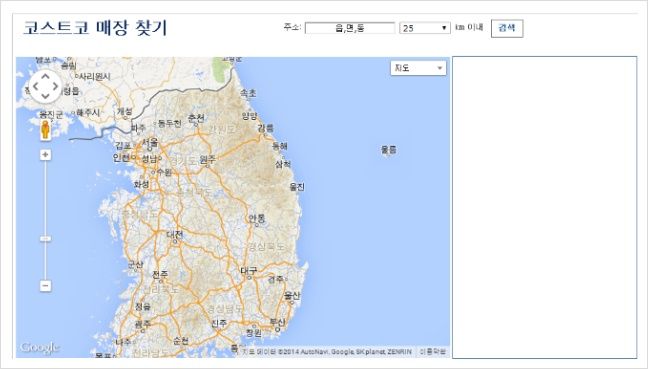The image size is (648, 369).
Task: Click 춘천 city label on map
Action: pyautogui.click(x=196, y=119)
